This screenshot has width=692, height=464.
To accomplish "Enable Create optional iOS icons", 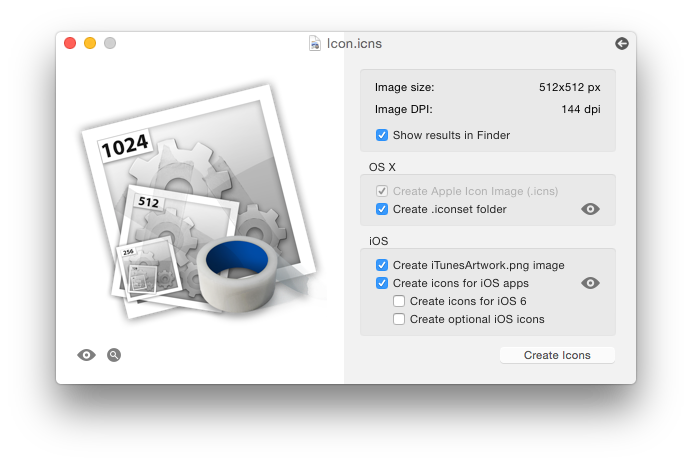I will 399,319.
